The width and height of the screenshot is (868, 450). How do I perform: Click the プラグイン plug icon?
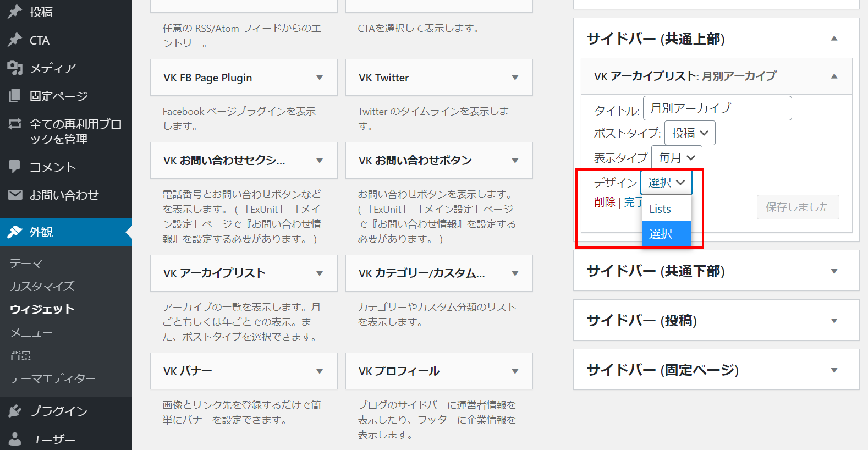pyautogui.click(x=15, y=411)
